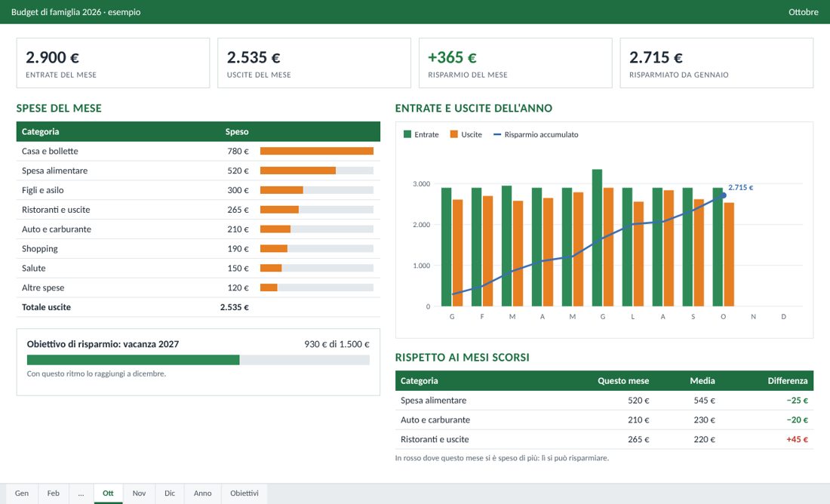
Task: Select the 545 € average cell
Action: point(704,400)
